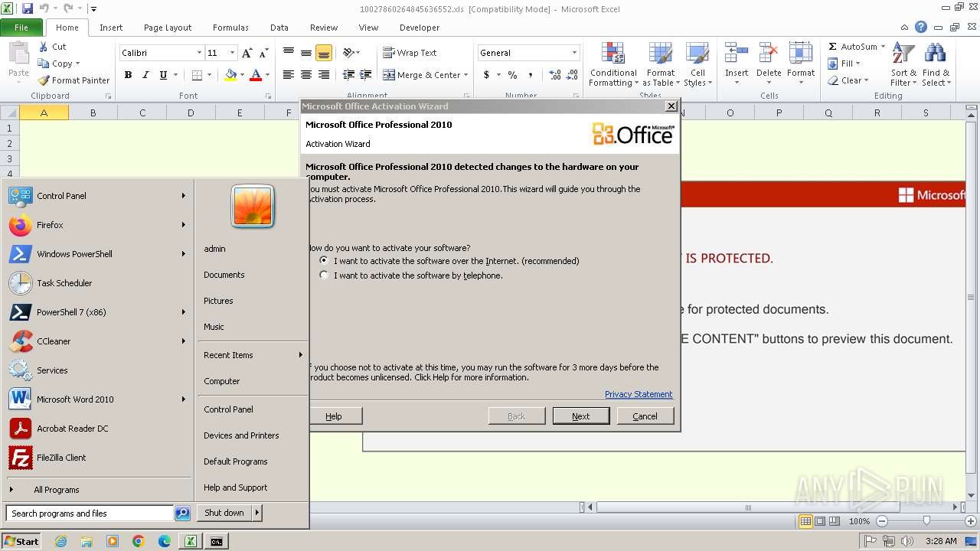Switch to Developer ribbon tab

[x=420, y=27]
